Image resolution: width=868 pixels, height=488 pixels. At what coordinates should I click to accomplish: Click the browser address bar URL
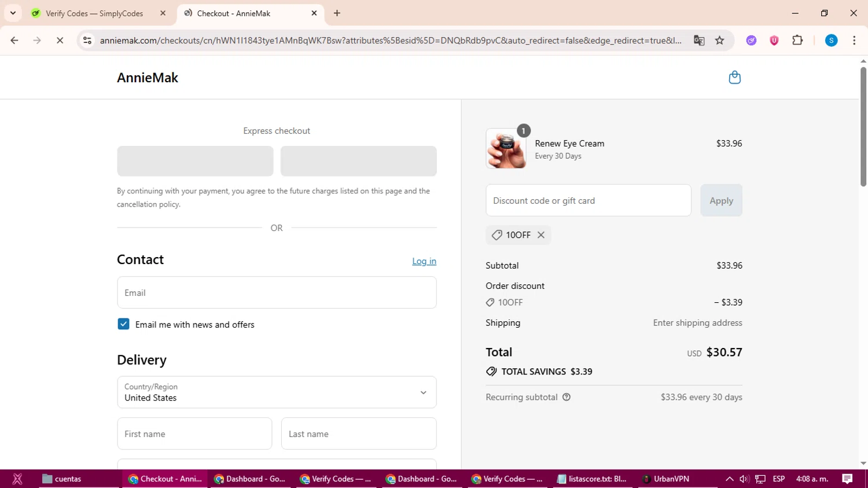[x=391, y=41]
